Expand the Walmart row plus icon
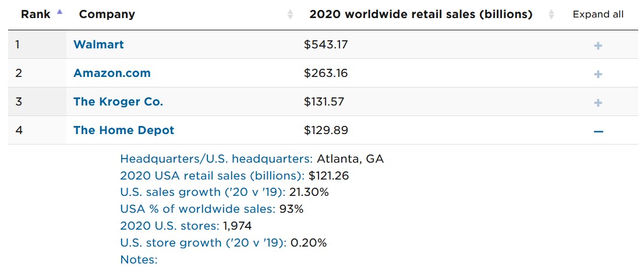The height and width of the screenshot is (267, 644). coord(598,45)
